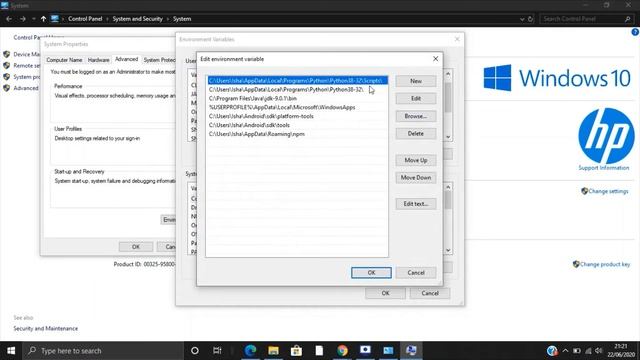Open Task View on the taskbar
640x360 pixels.
tap(217, 351)
